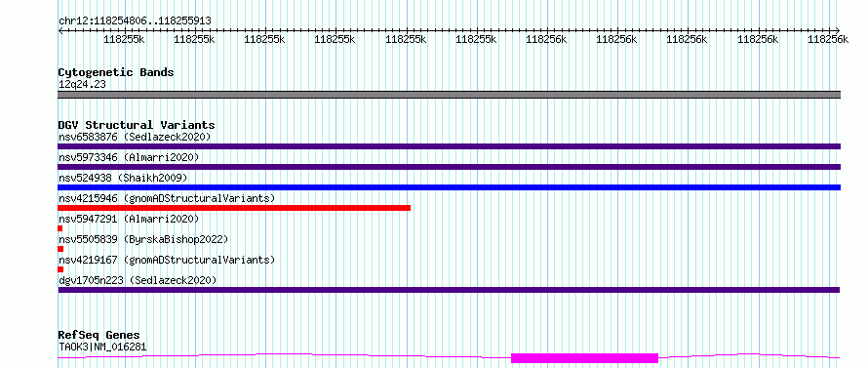Click the nsv4215946 (gnomADStructuralVariants) label
868x368 pixels.
[x=167, y=198]
